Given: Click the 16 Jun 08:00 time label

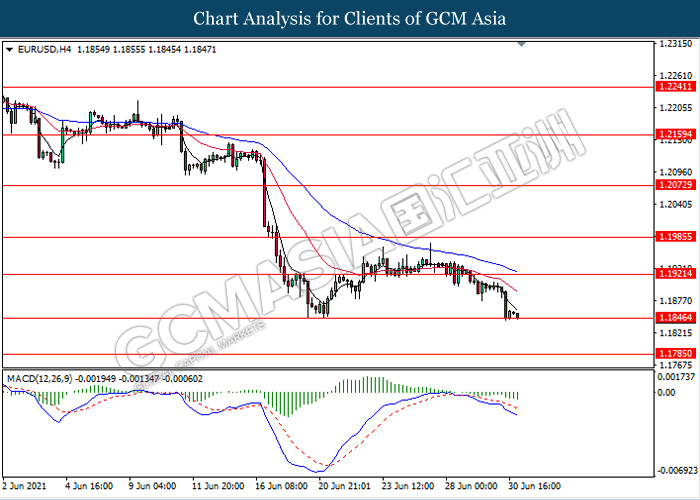Looking at the screenshot, I should click(281, 486).
